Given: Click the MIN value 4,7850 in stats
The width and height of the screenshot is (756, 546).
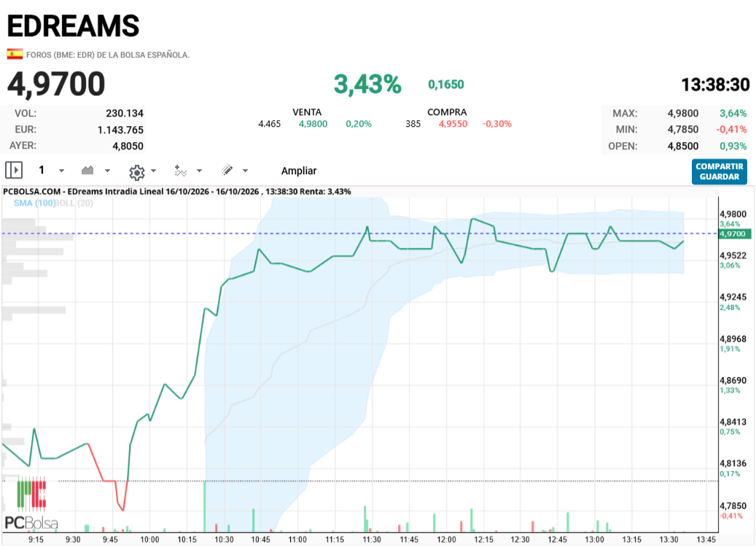Looking at the screenshot, I should point(682,130).
